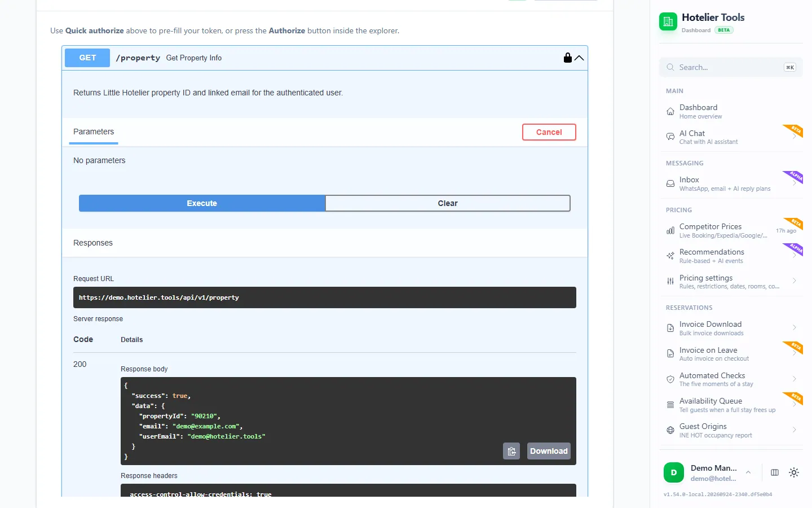The height and width of the screenshot is (508, 812).
Task: Open Availability Queue in the sidebar
Action: (x=731, y=405)
